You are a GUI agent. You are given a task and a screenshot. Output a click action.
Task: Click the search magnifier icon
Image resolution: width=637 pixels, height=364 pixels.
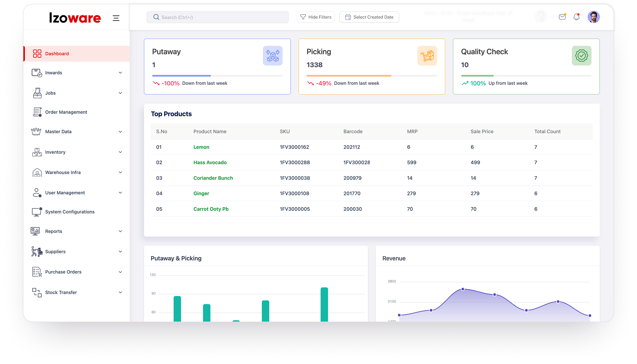click(x=156, y=17)
